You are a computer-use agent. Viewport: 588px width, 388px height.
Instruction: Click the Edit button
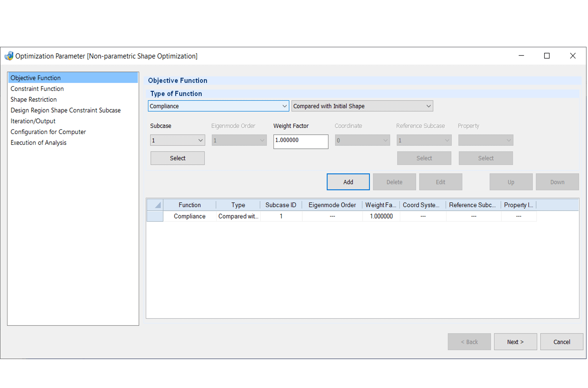[441, 182]
